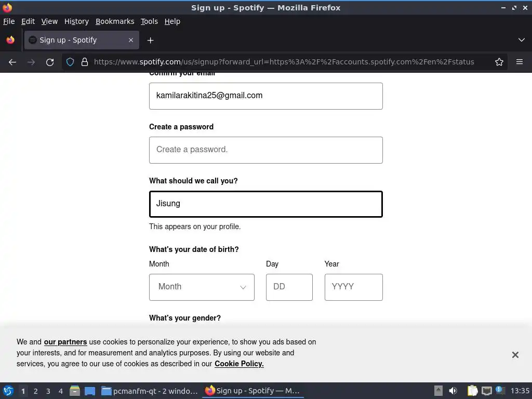Switch to pcmanfm-qt taskbar window group

tap(150, 391)
